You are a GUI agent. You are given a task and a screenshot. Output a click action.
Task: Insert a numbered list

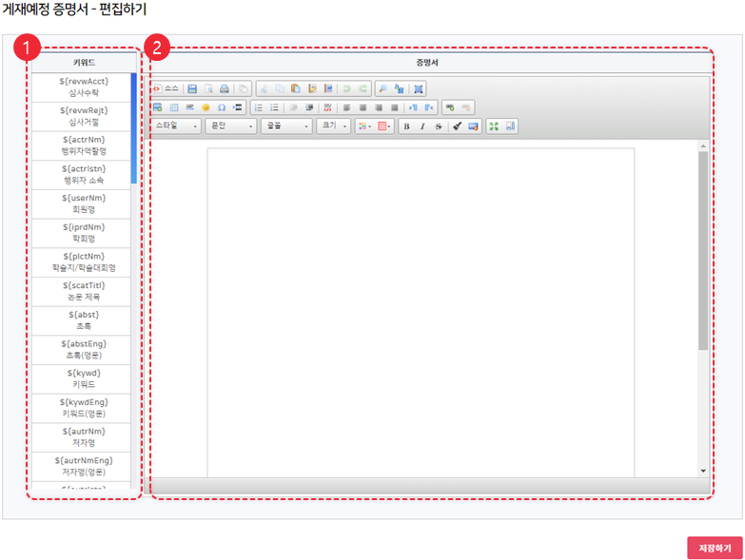259,107
